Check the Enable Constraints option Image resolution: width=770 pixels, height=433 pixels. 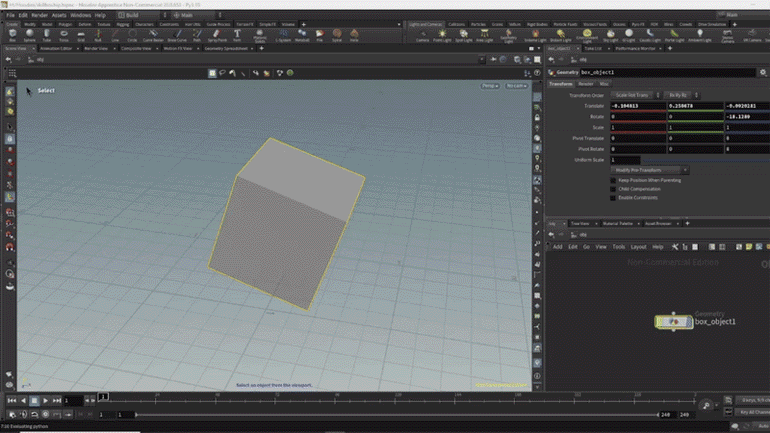(x=614, y=198)
